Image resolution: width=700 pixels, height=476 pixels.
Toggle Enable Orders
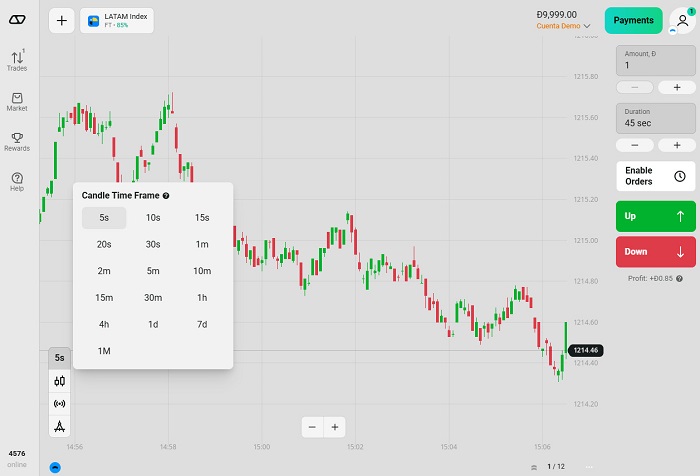(x=656, y=176)
